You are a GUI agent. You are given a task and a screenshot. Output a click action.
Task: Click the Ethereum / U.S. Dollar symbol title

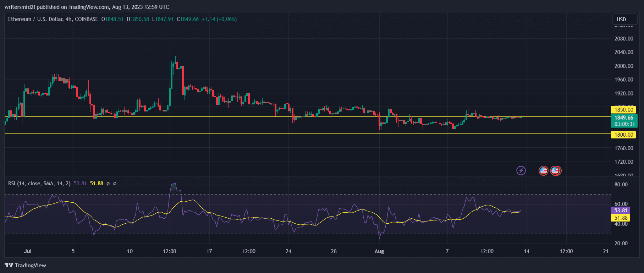pyautogui.click(x=35, y=19)
